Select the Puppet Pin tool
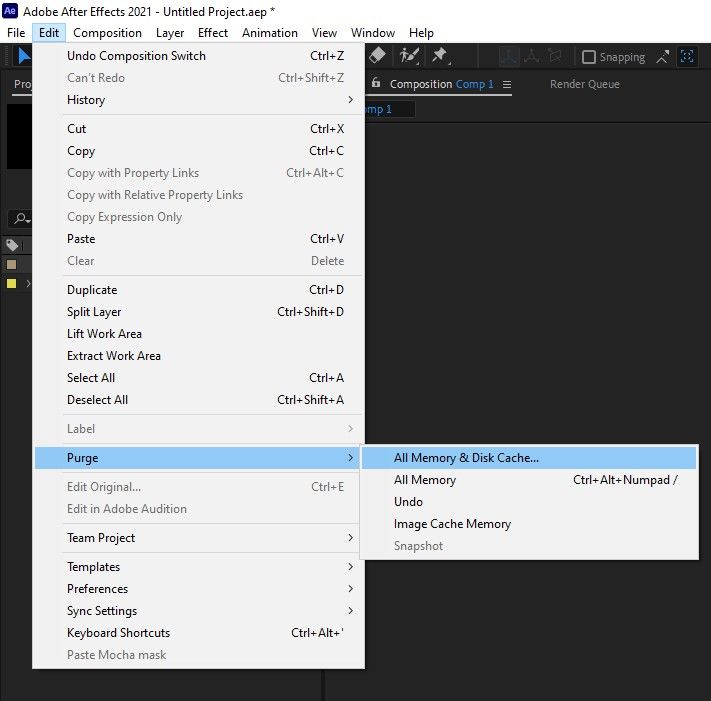This screenshot has width=711, height=701. (x=439, y=56)
